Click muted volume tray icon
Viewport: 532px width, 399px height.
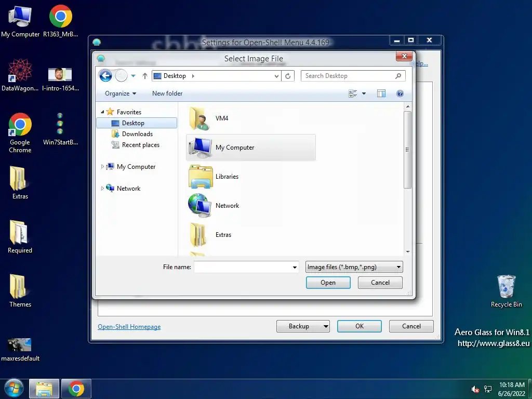pyautogui.click(x=475, y=389)
